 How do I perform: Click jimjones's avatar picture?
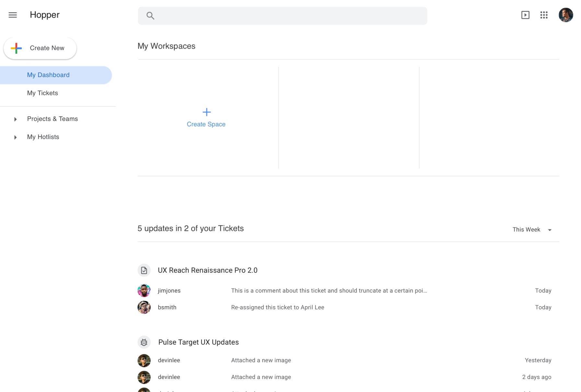coord(144,291)
